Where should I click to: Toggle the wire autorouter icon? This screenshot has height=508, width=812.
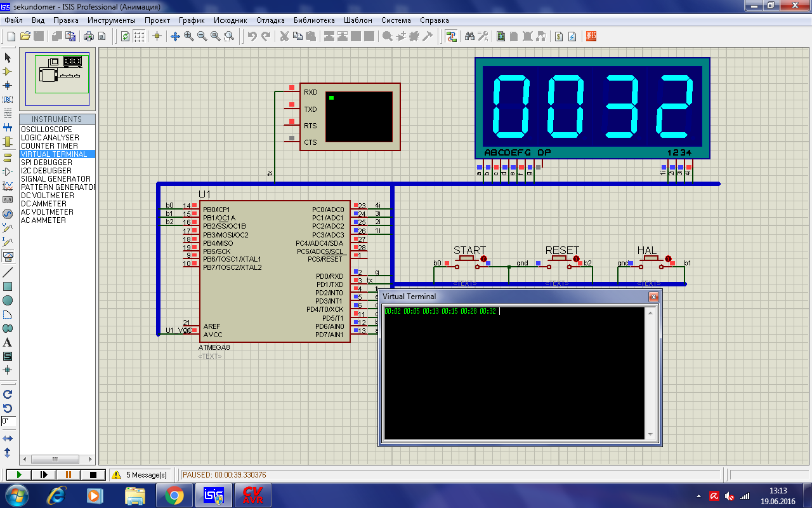pyautogui.click(x=451, y=36)
